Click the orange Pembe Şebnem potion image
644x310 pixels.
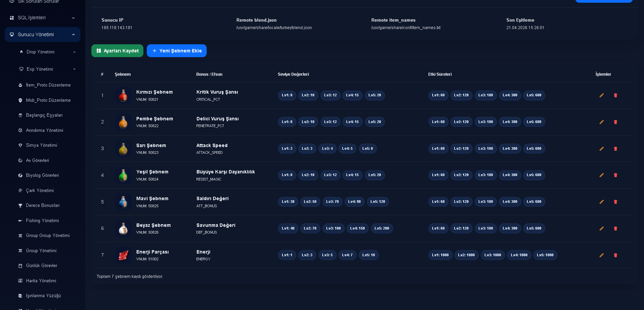(123, 122)
